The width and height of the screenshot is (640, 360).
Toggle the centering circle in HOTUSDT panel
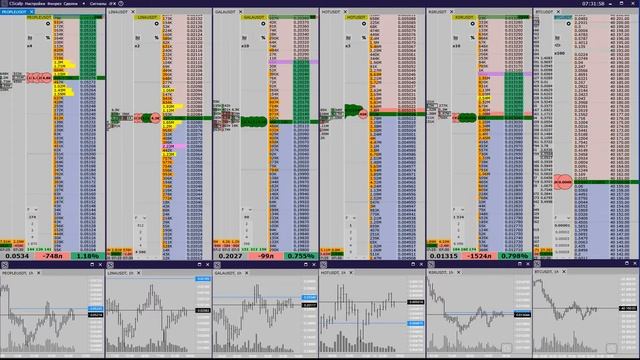pos(364,24)
